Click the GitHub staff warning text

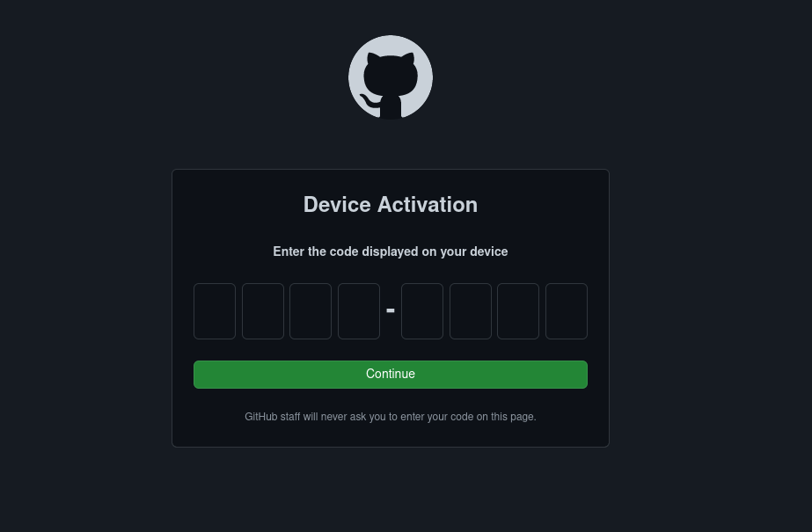point(391,417)
